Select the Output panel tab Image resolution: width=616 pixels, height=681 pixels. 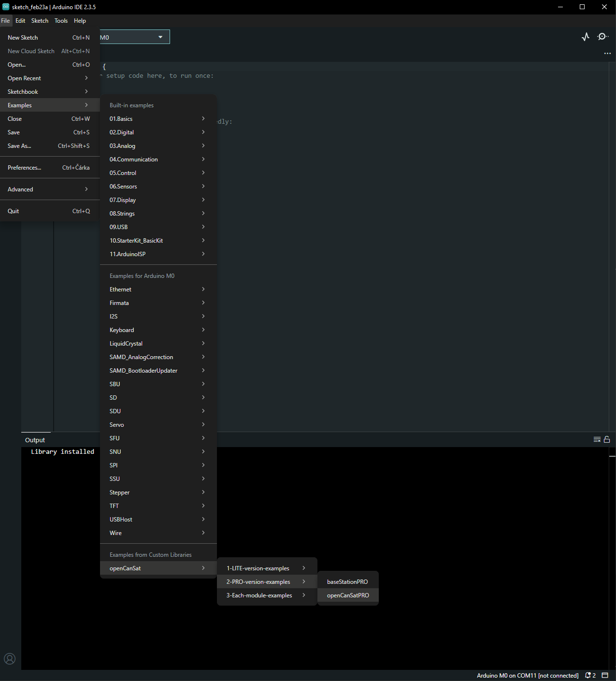(x=35, y=440)
